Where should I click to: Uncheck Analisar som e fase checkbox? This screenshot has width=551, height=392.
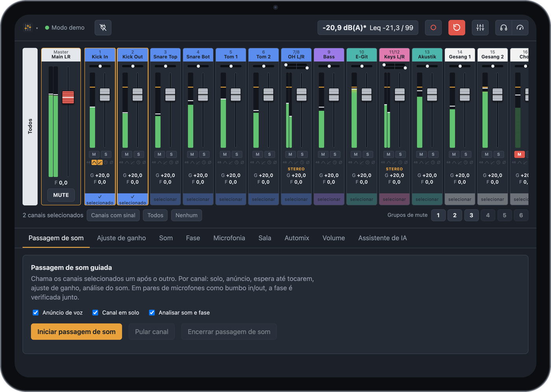point(152,312)
